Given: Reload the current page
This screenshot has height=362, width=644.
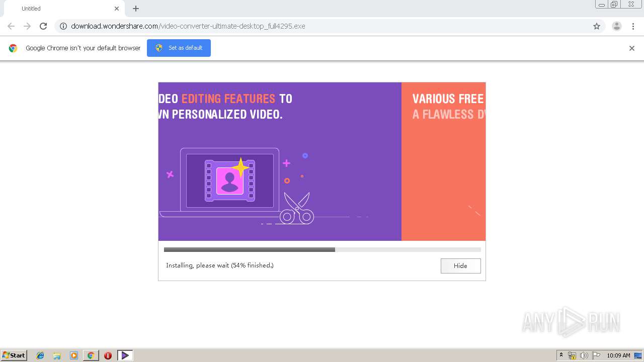Looking at the screenshot, I should 43,26.
